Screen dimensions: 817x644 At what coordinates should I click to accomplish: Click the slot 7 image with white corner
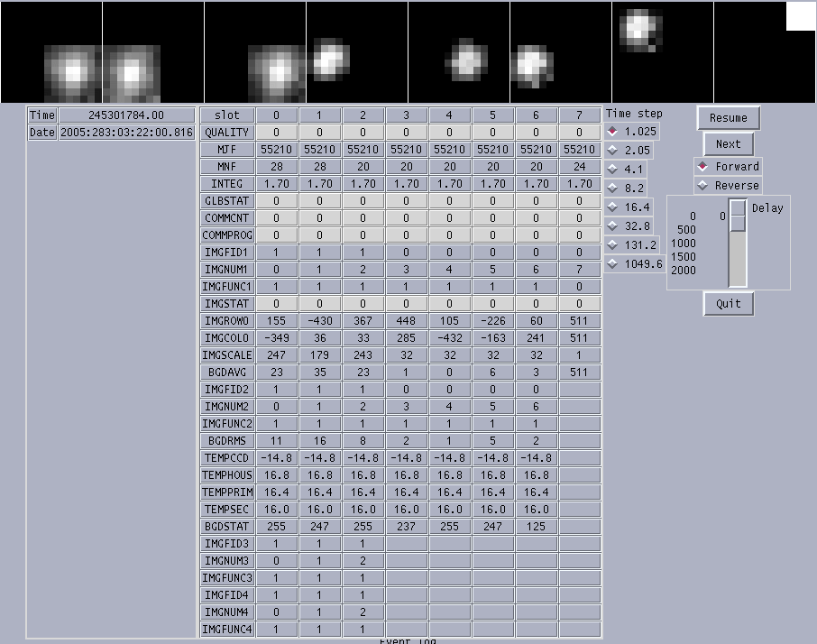pyautogui.click(x=765, y=52)
